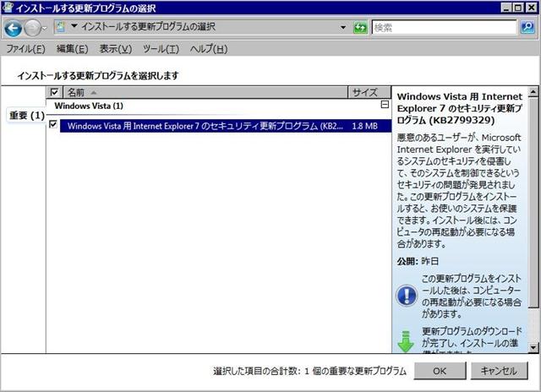The width and height of the screenshot is (541, 392).
Task: Open the address bar history dropdown arrow
Action: point(343,27)
